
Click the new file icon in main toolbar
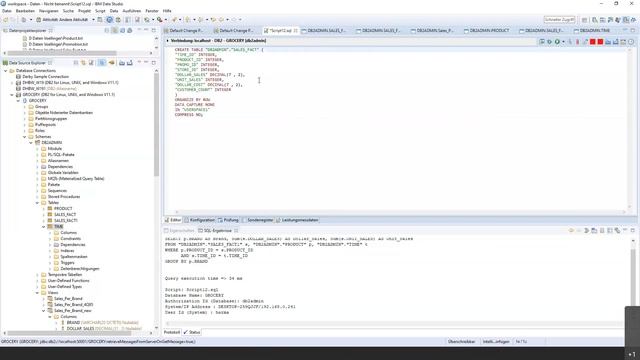[24, 20]
